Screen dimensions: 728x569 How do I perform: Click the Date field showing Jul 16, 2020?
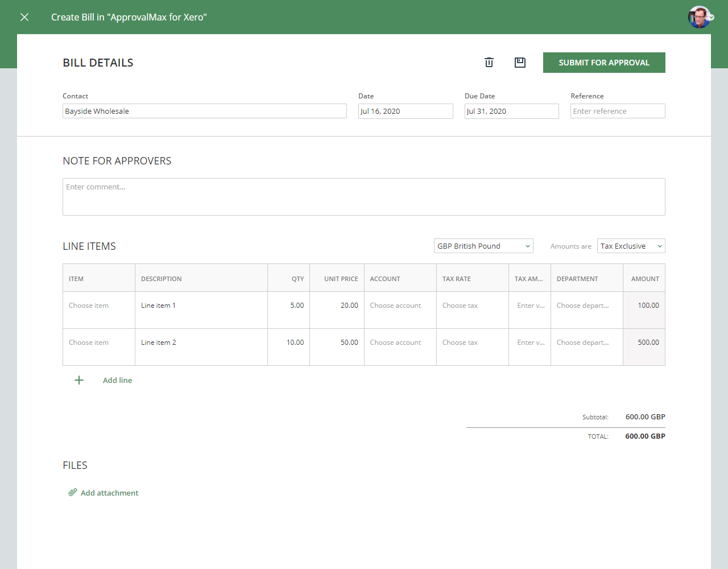406,111
